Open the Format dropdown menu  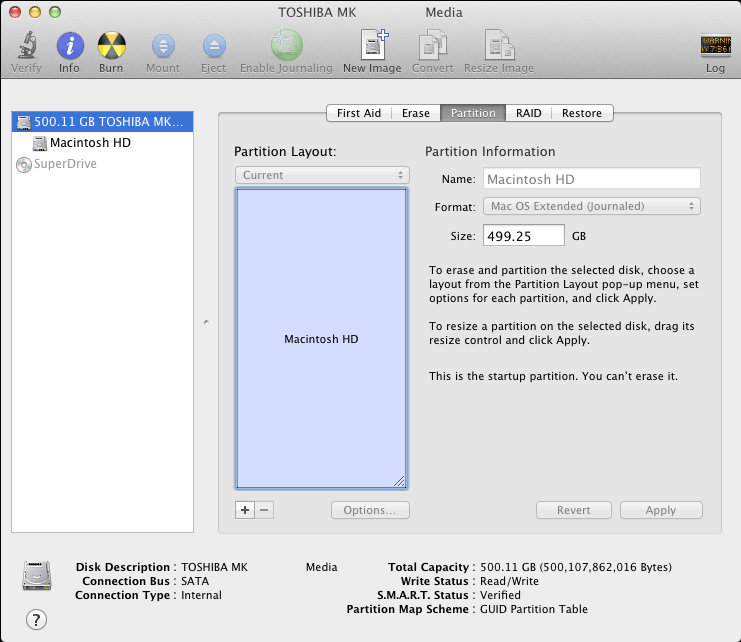point(592,206)
